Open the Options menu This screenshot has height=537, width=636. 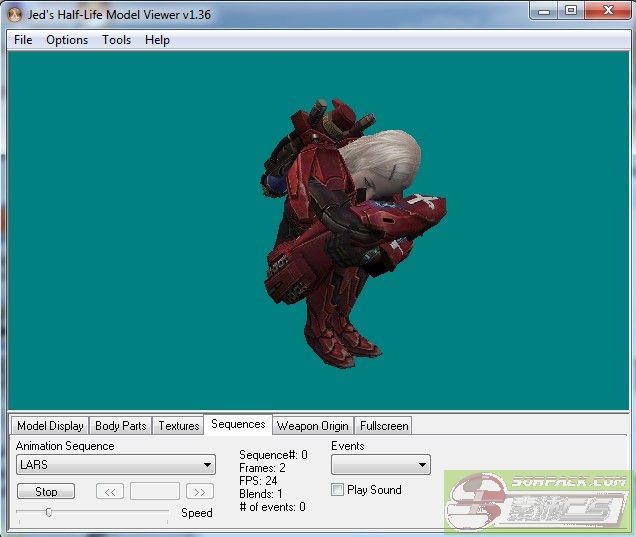67,40
